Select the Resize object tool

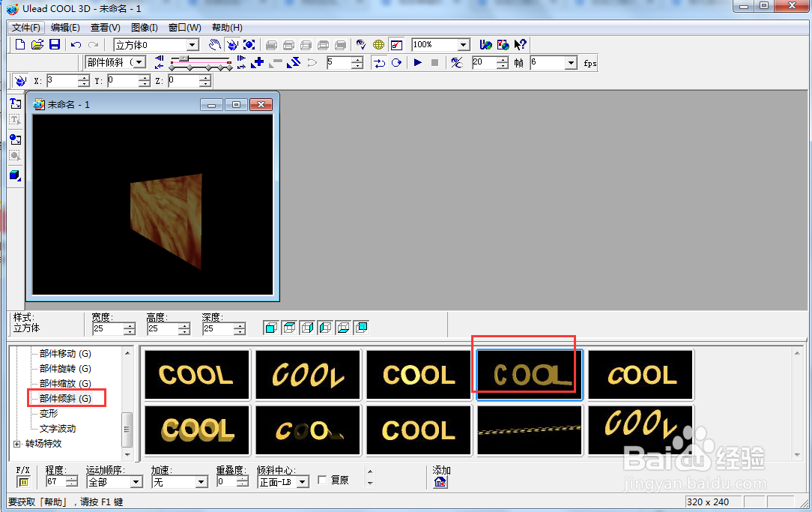click(x=249, y=44)
